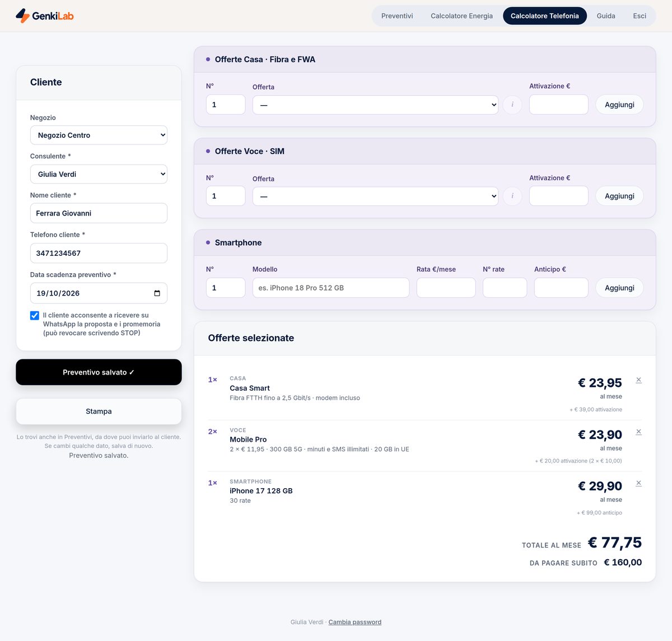Open the Consulente dropdown
The height and width of the screenshot is (641, 672).
click(99, 174)
